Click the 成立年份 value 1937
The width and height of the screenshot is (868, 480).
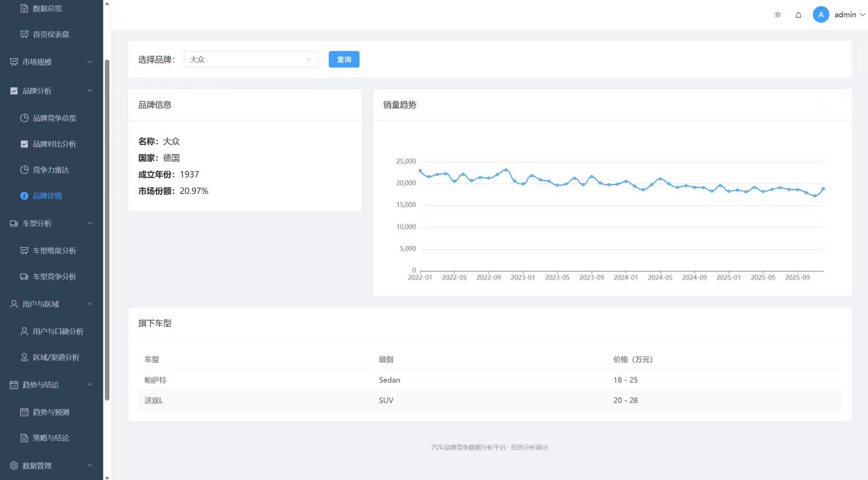point(189,174)
